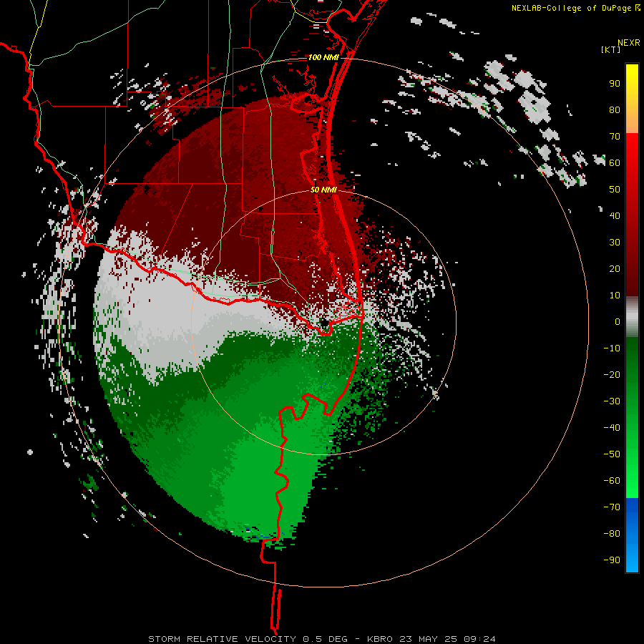Click the 80 value on the velocity scale
The height and width of the screenshot is (644, 644).
[x=615, y=110]
